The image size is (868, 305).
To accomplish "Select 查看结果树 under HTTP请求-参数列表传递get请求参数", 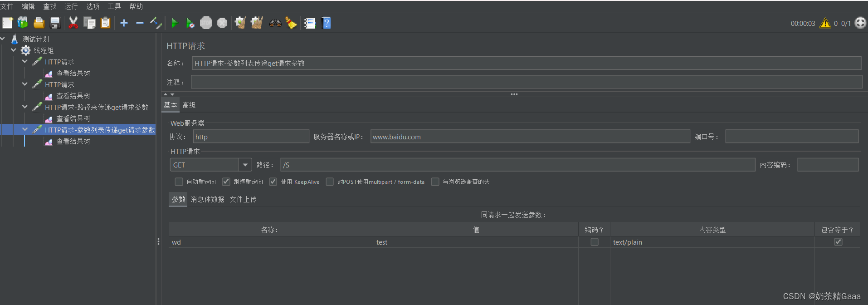I will click(x=73, y=141).
